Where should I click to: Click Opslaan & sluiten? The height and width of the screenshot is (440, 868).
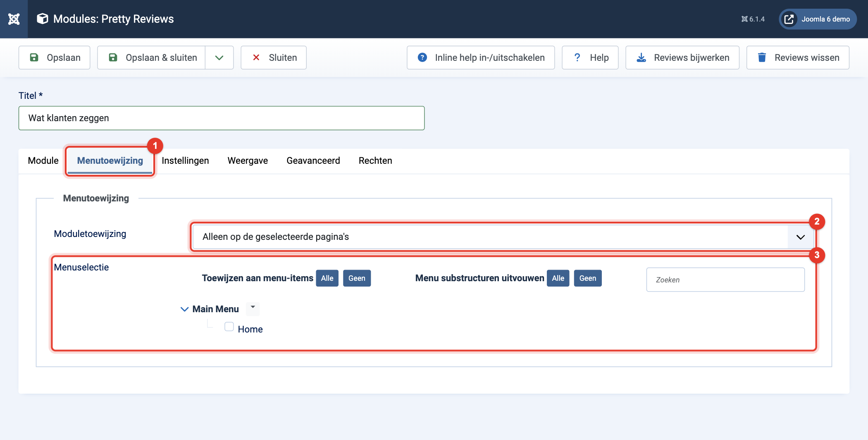click(x=151, y=57)
